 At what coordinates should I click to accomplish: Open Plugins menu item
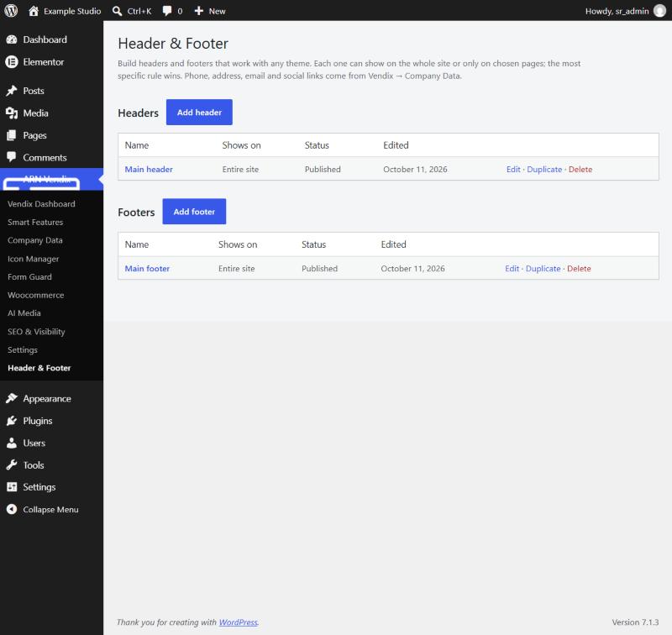point(38,421)
